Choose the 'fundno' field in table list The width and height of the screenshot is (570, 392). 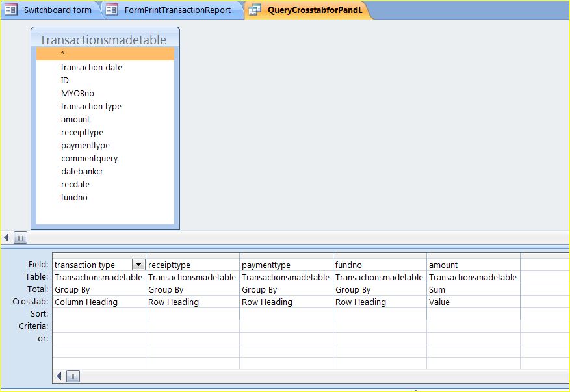(74, 197)
